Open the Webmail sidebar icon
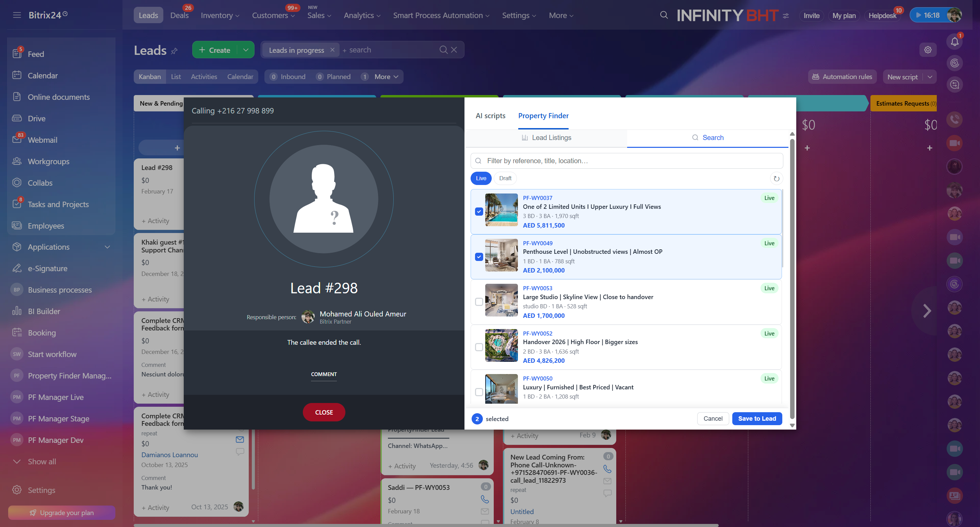Viewport: 980px width, 527px height. 17,140
